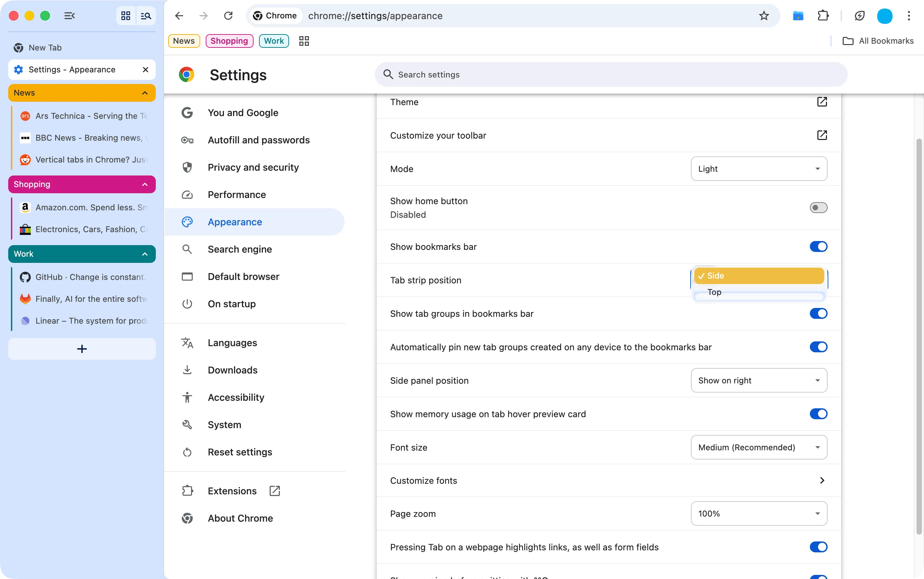Select Privacy and security settings
924x579 pixels.
click(253, 167)
